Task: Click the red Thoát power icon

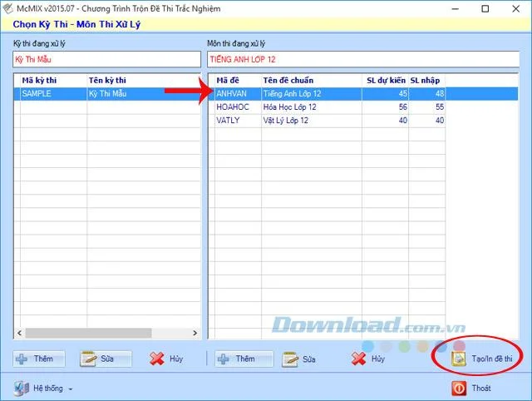Action: (x=459, y=388)
